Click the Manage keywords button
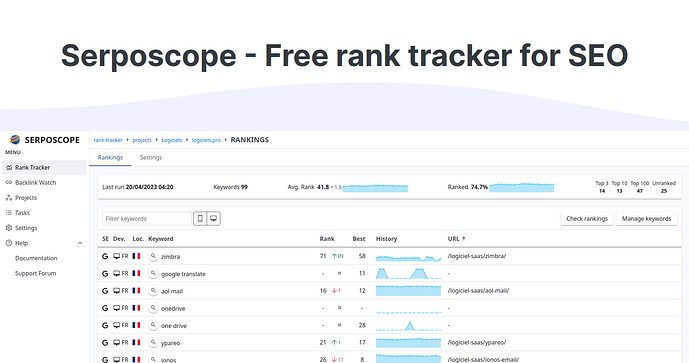Image resolution: width=689 pixels, height=363 pixels. [x=646, y=218]
